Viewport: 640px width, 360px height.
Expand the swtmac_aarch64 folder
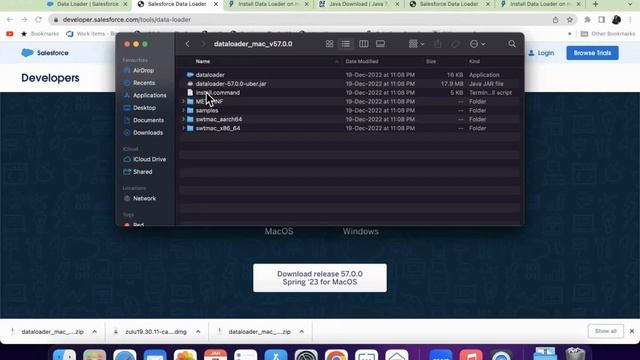pos(183,119)
